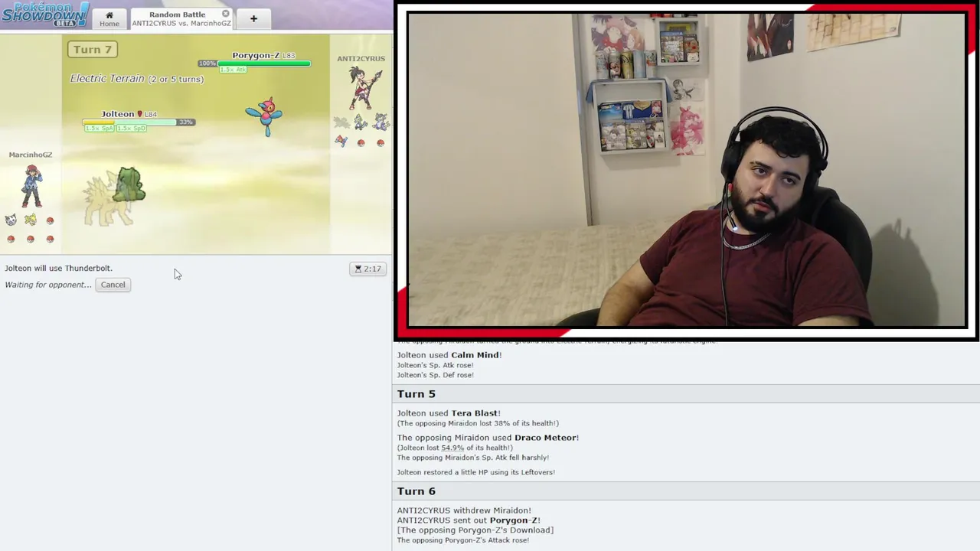Click the ANTI2CYRUS username label
980x551 pixels.
tap(361, 59)
